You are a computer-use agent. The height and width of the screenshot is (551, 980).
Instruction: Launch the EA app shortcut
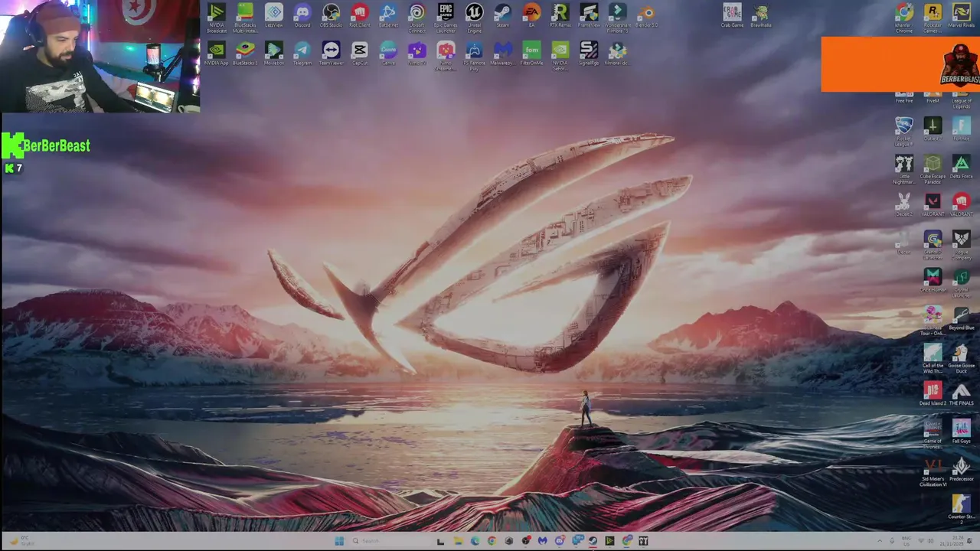click(531, 16)
